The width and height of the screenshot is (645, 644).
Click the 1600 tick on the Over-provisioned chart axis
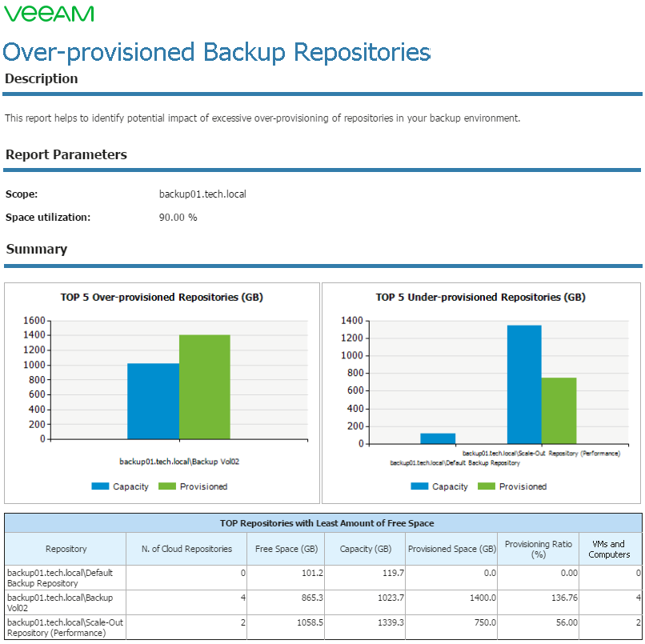click(34, 320)
